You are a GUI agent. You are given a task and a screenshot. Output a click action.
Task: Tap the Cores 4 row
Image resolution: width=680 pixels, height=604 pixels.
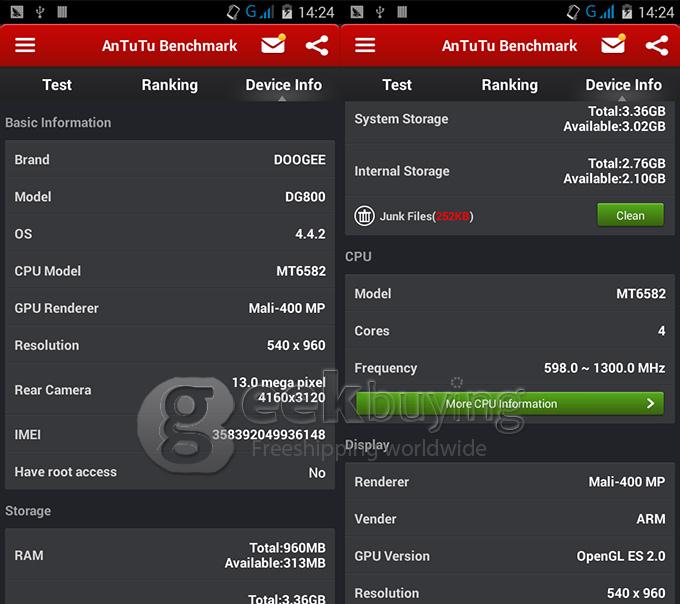click(x=510, y=331)
